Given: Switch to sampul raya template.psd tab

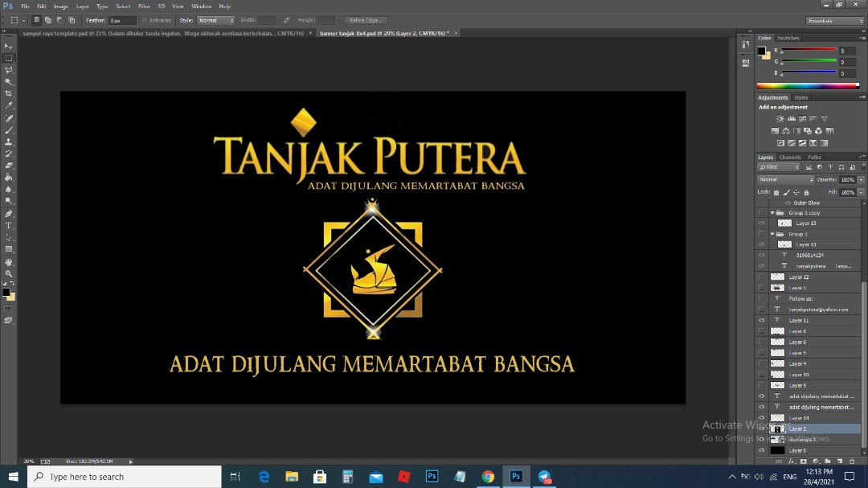Looking at the screenshot, I should 163,33.
